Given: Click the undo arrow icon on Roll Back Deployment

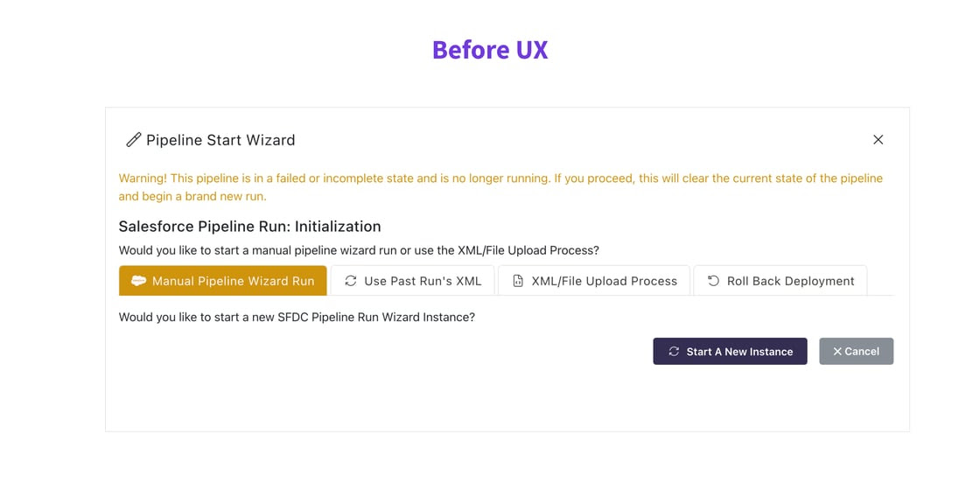Looking at the screenshot, I should pyautogui.click(x=713, y=281).
